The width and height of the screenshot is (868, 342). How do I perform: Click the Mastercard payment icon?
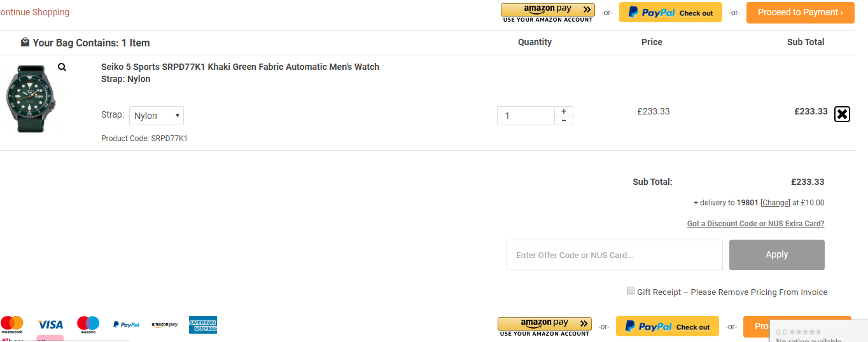[x=11, y=325]
